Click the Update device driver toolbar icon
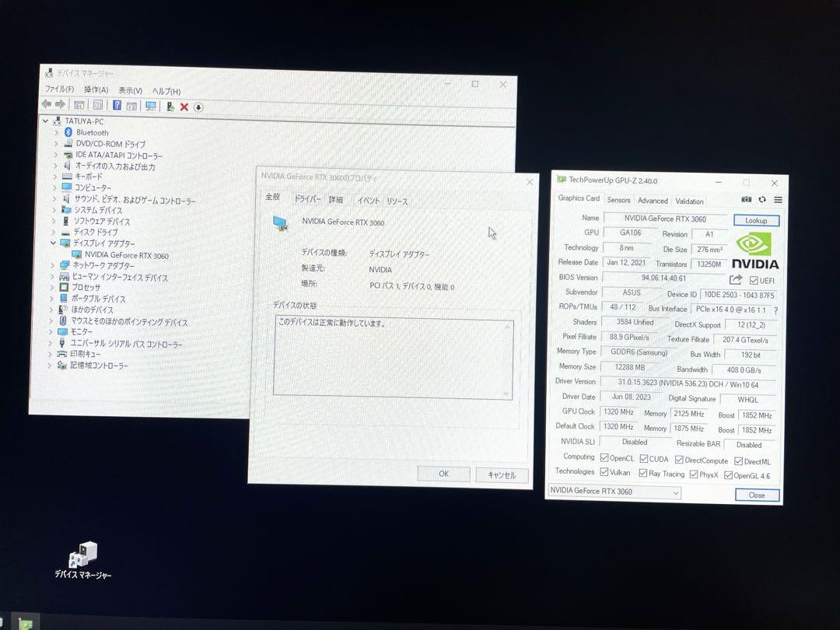 (x=170, y=107)
